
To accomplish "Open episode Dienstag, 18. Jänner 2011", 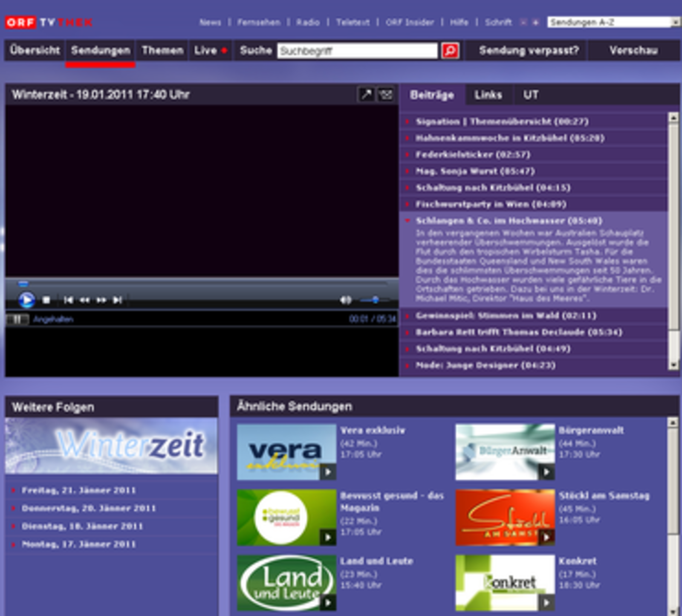I will click(82, 526).
